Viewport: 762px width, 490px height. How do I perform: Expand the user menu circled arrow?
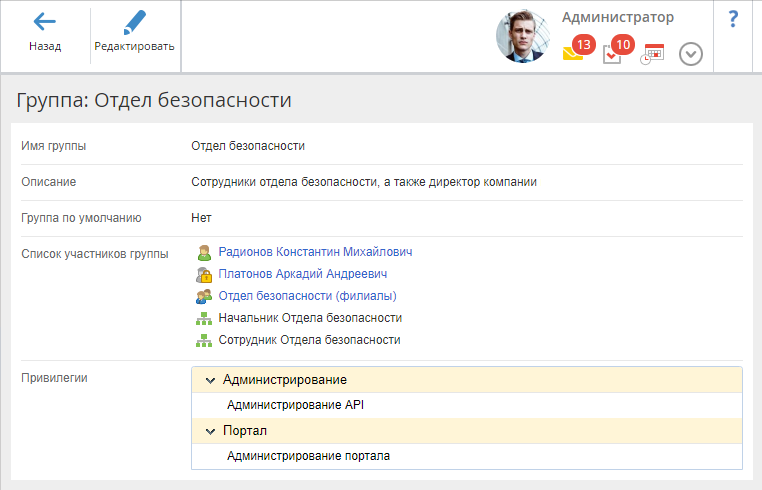coord(691,54)
